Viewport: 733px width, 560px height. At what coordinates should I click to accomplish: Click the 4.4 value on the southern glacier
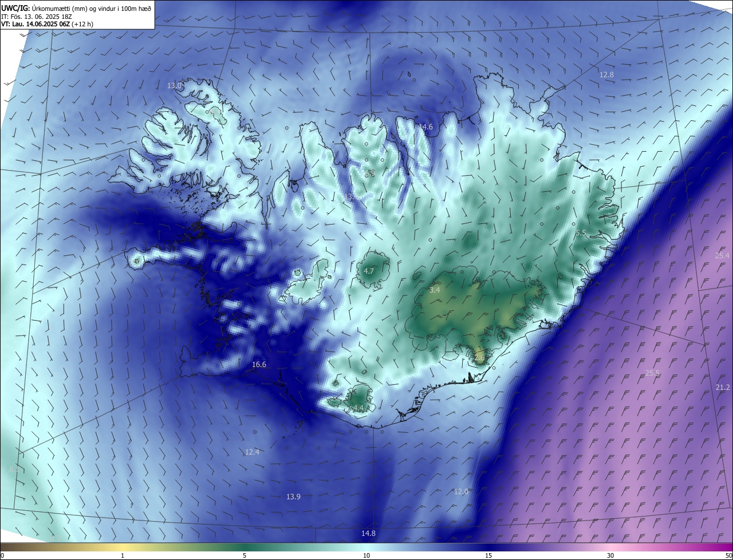(x=358, y=407)
